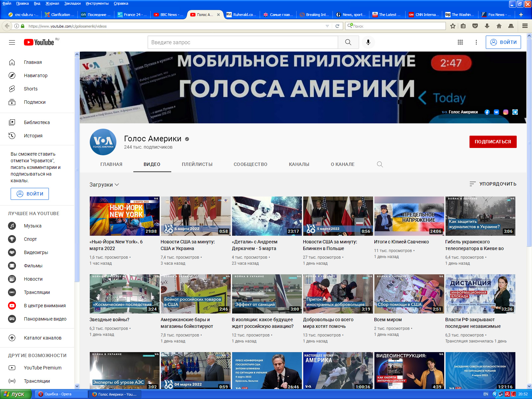The width and height of the screenshot is (532, 399).
Task: Click ВОЙТИ button in top right
Action: (x=503, y=42)
